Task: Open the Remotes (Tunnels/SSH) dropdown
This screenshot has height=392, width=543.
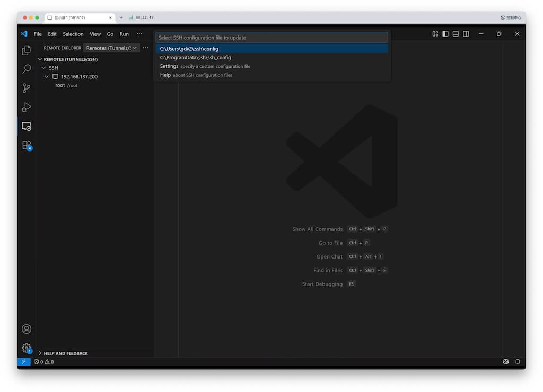Action: (111, 48)
